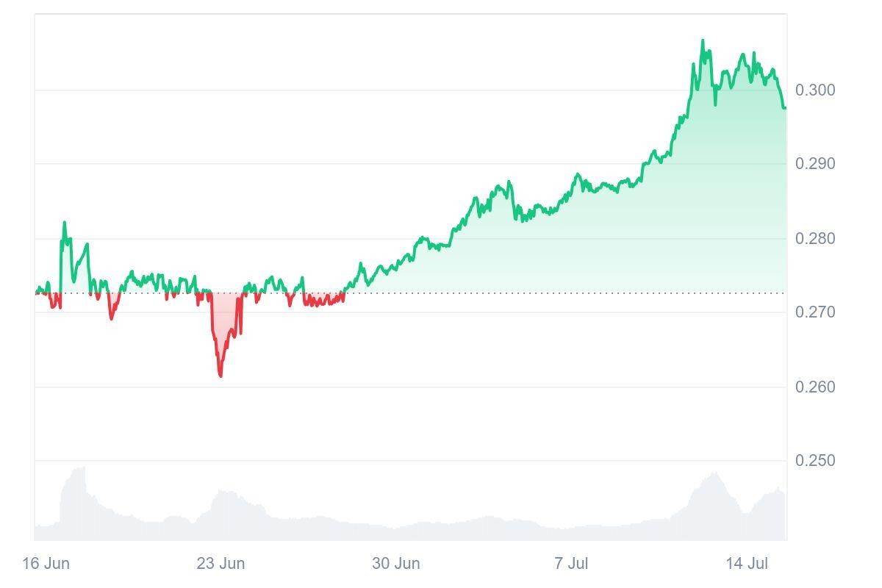This screenshot has height=588, width=882.
Task: Select the 30 Jun date label
Action: (396, 564)
